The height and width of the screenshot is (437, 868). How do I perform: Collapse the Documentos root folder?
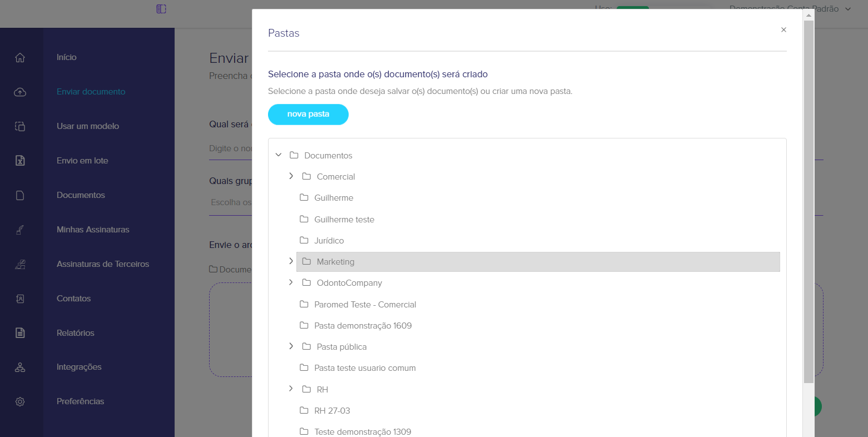[x=279, y=155]
